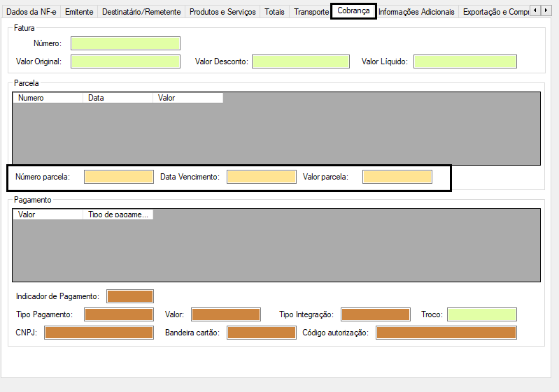Click the Fatura Número field
The image size is (559, 392).
pyautogui.click(x=125, y=43)
